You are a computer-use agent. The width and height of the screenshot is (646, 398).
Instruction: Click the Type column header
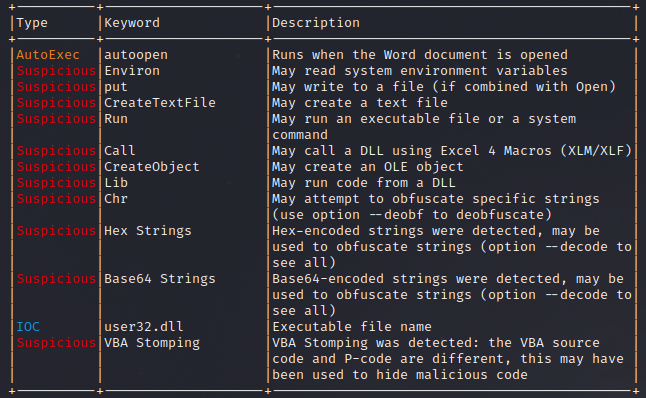pos(32,23)
